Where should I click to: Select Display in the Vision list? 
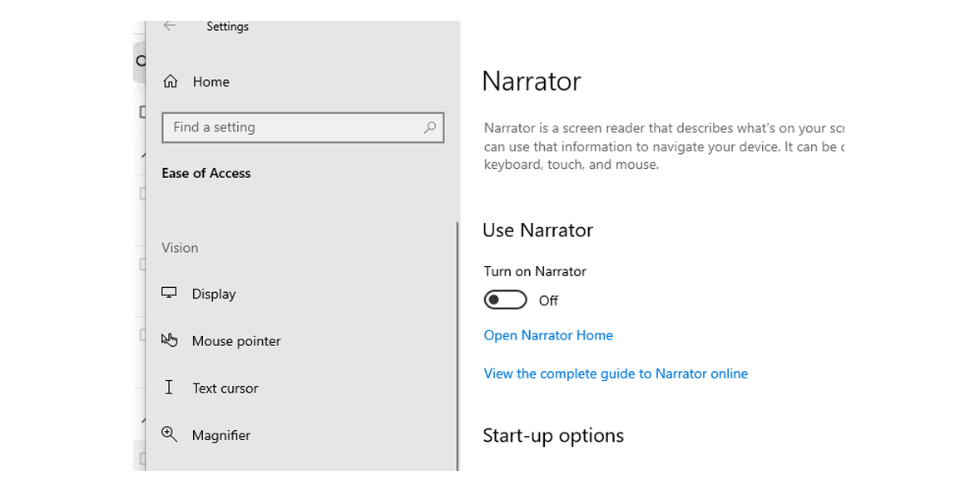[x=214, y=294]
